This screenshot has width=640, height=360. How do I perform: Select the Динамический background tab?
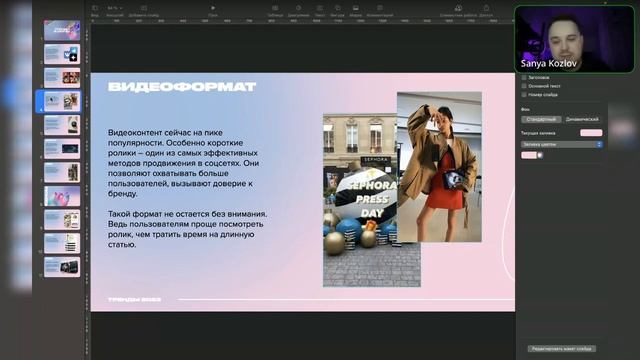pos(582,119)
